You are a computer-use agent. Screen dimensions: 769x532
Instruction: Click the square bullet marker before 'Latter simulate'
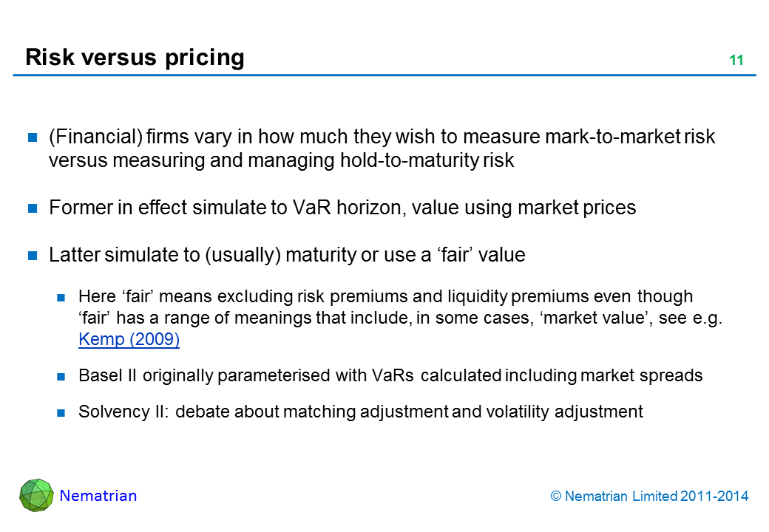33,256
